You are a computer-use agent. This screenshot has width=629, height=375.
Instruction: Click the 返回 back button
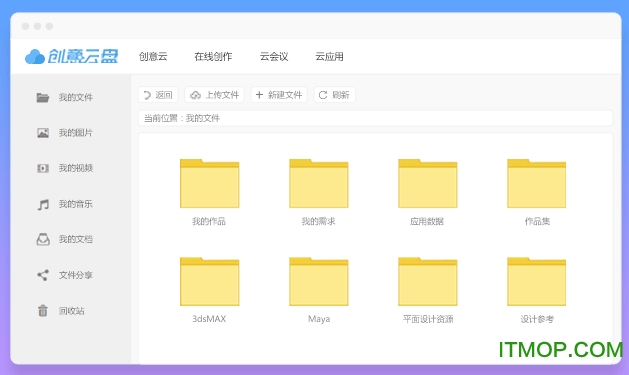pos(158,95)
